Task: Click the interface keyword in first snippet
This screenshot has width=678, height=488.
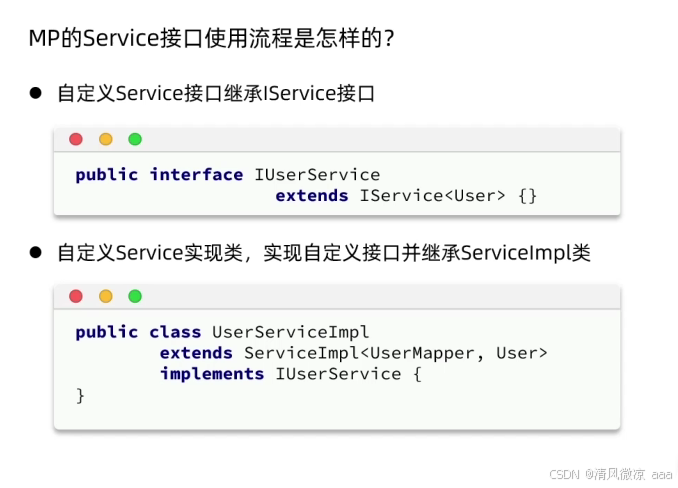Action: pyautogui.click(x=196, y=175)
